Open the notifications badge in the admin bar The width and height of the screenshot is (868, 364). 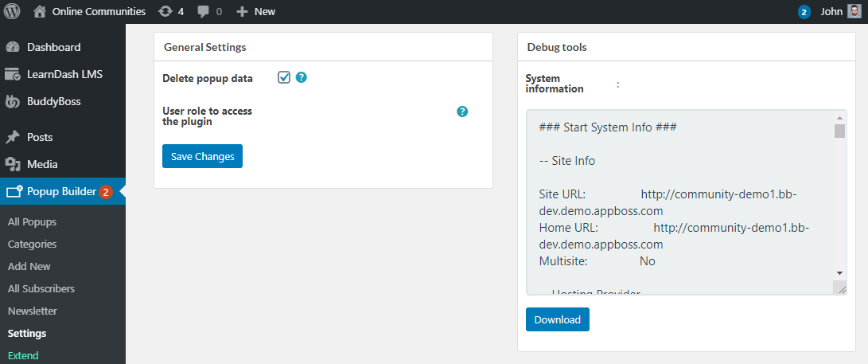804,12
